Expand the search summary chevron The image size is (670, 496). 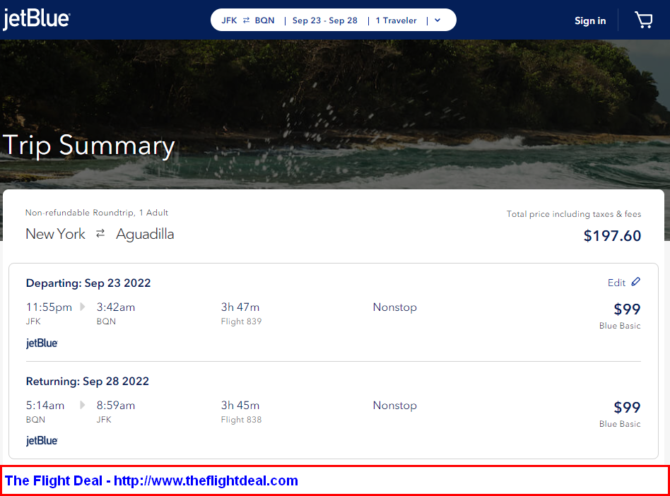pyautogui.click(x=438, y=20)
